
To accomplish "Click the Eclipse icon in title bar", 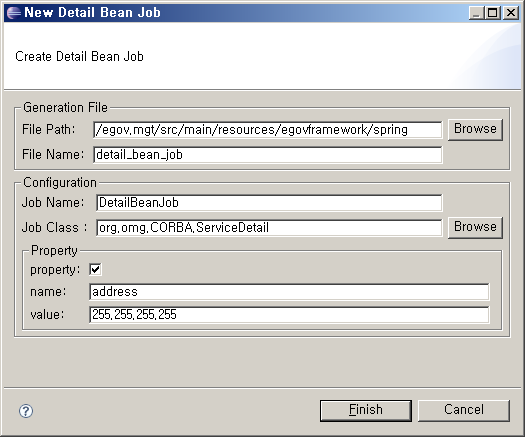I will tap(14, 13).
